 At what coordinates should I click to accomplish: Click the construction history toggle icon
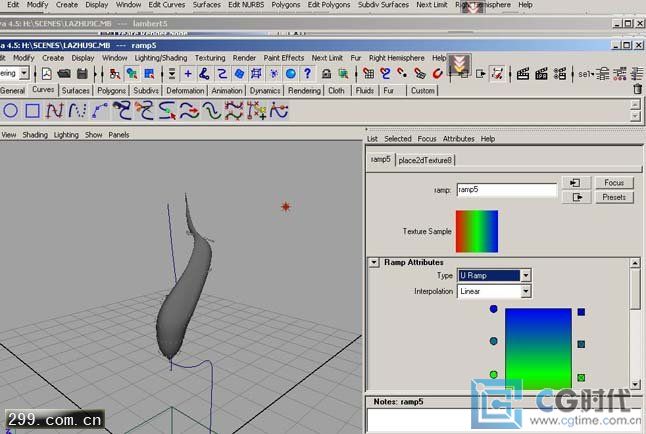(497, 74)
